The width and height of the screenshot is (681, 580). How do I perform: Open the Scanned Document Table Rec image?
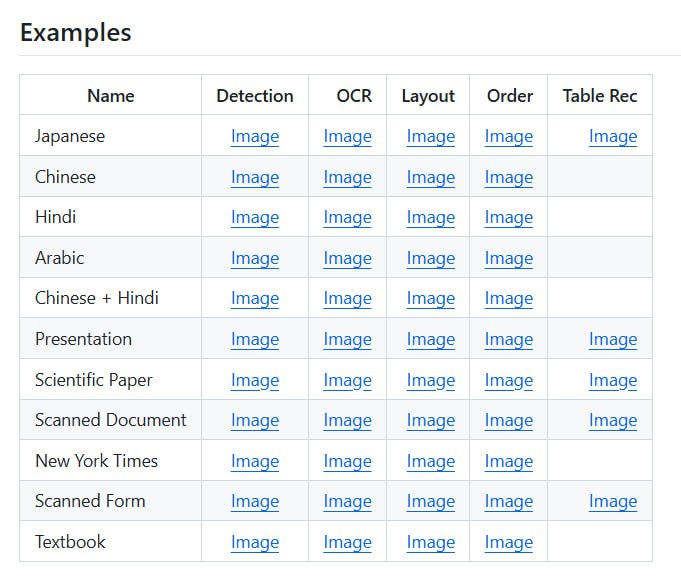[612, 420]
